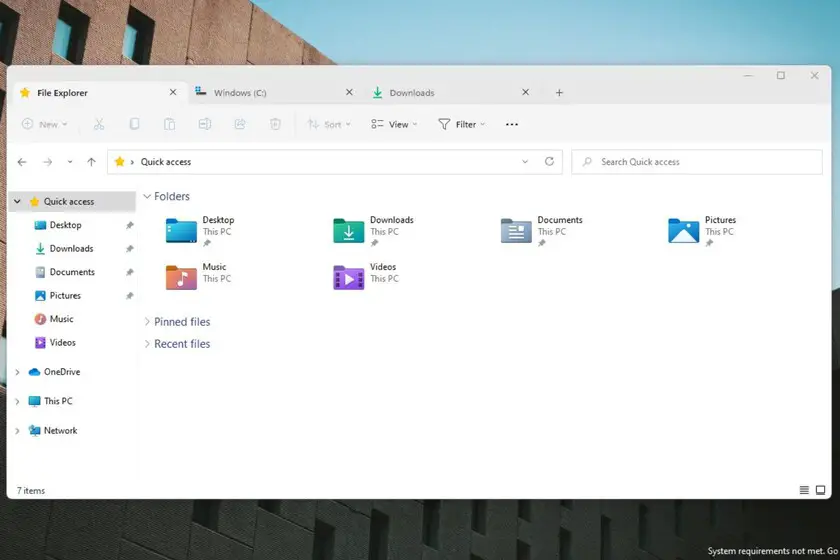This screenshot has width=840, height=560.
Task: Click Quick access breadcrumb in address bar
Action: pyautogui.click(x=166, y=162)
